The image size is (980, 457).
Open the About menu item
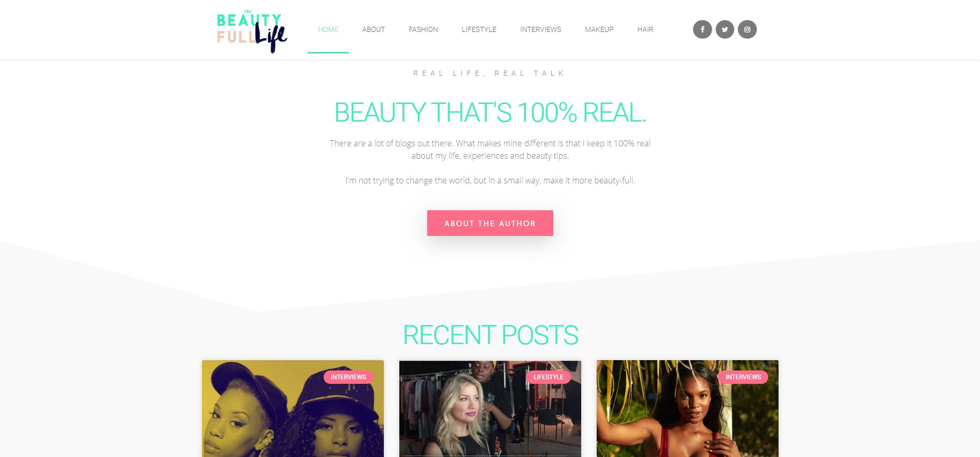[374, 29]
